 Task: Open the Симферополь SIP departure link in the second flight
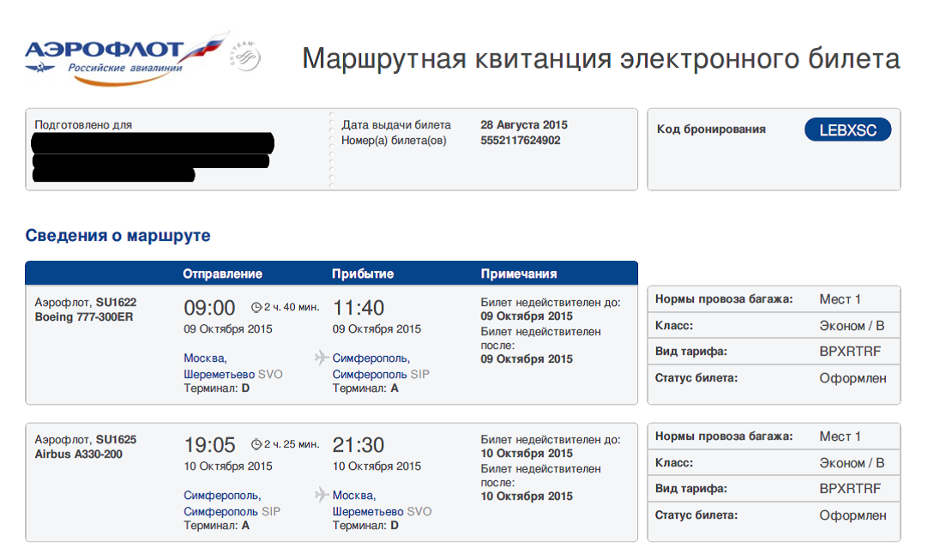pyautogui.click(x=232, y=503)
